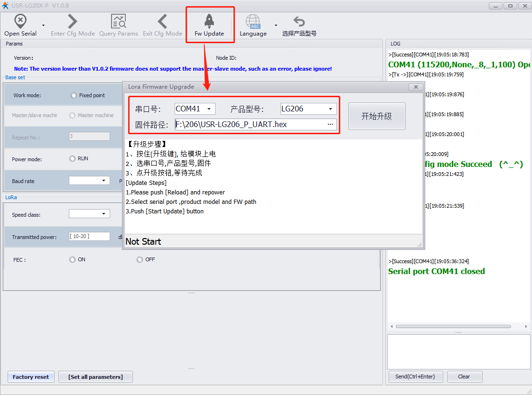
Task: Click the Open Serial pin icon
Action: coord(20,21)
